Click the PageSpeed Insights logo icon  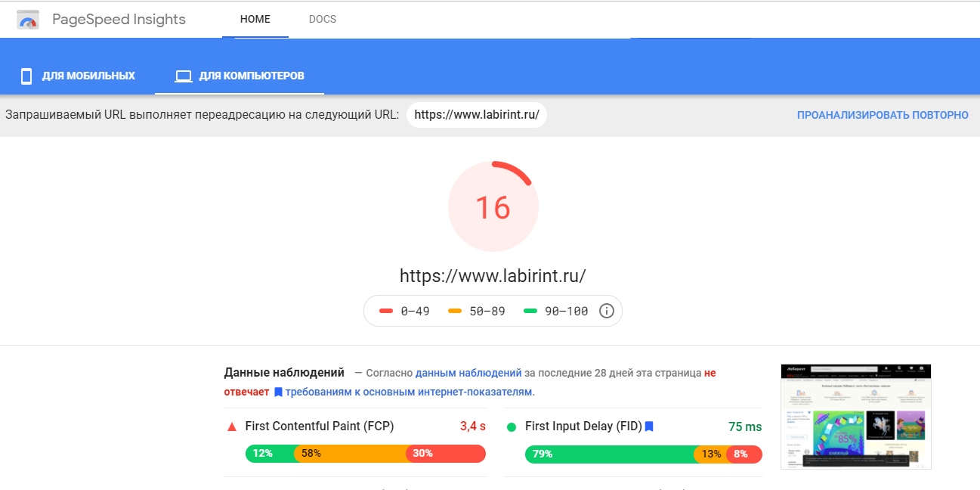click(x=28, y=20)
